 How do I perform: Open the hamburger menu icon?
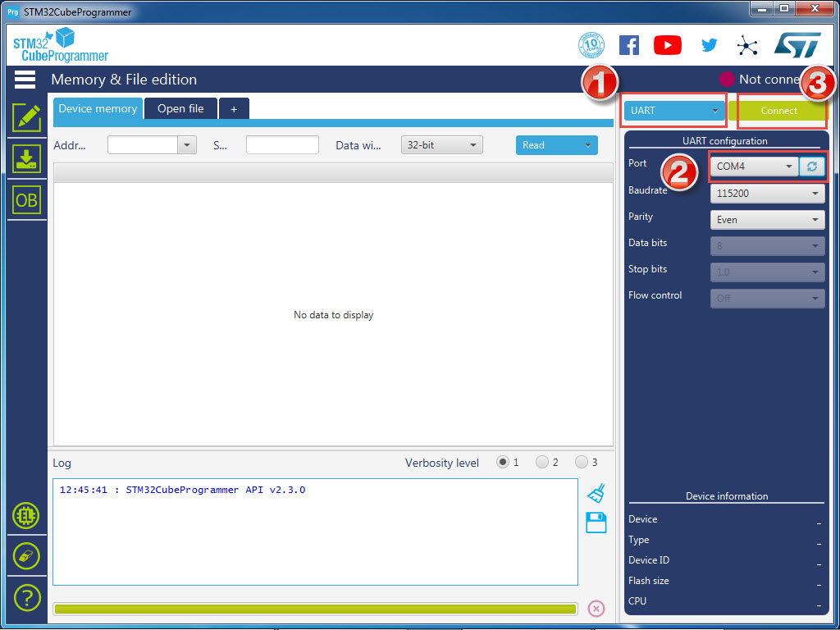point(25,80)
